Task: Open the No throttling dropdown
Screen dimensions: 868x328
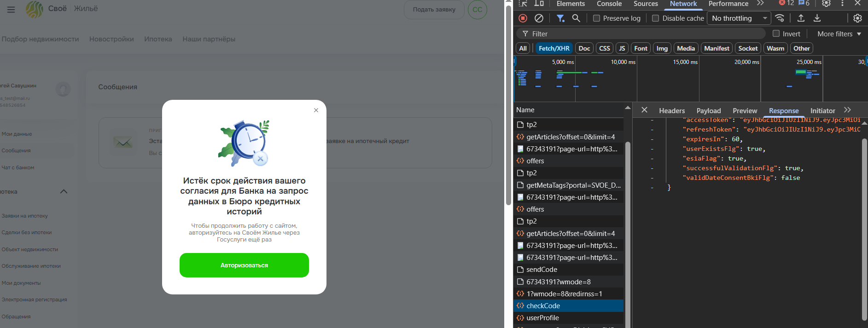Action: coord(739,18)
